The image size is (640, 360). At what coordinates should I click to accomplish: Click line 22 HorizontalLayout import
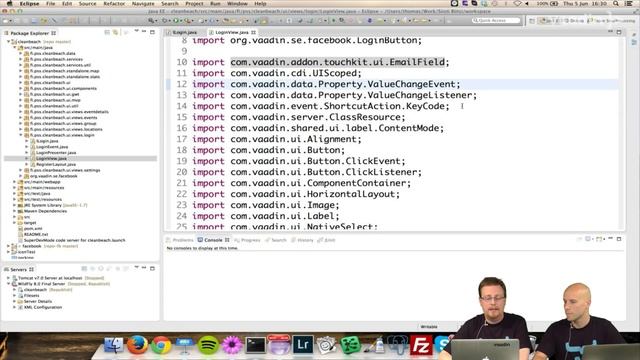tap(296, 194)
